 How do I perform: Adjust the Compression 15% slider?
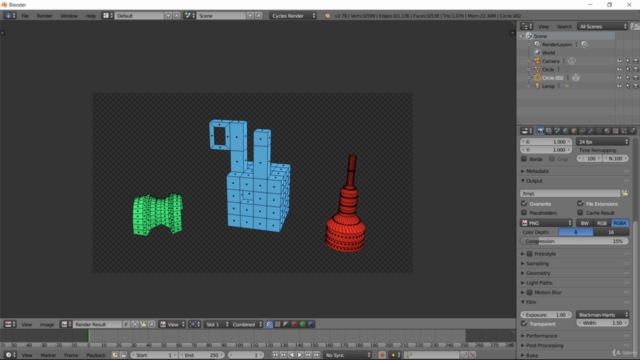click(x=574, y=241)
